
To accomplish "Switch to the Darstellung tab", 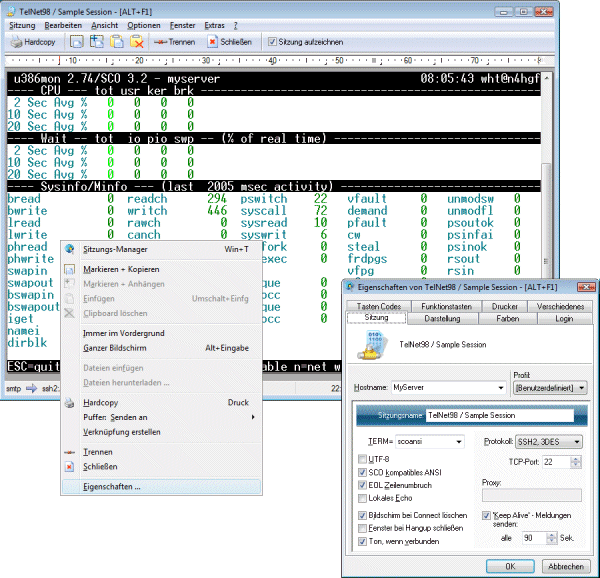I will coord(442,319).
